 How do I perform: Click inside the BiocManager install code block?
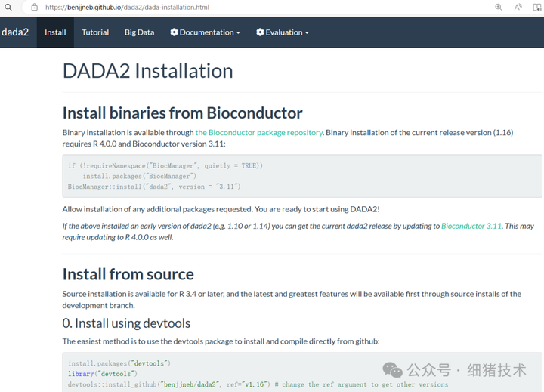[302, 176]
